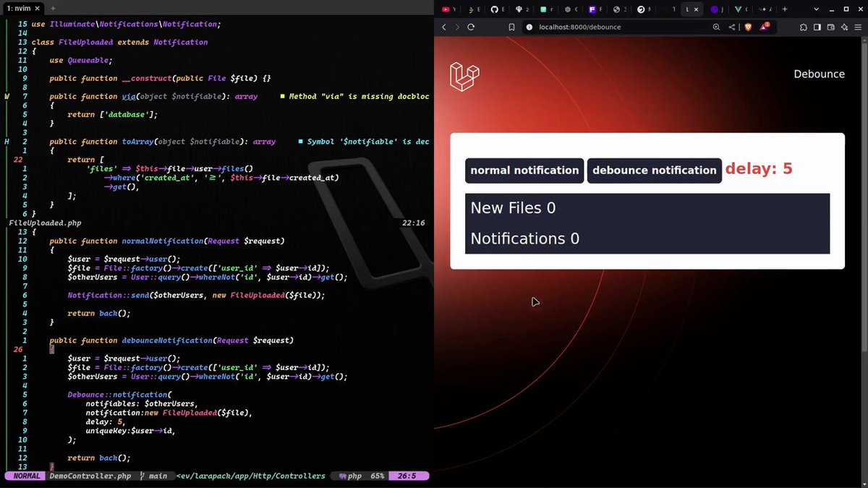
Task: Focus the localhost:8000/debounce address bar
Action: (622, 27)
